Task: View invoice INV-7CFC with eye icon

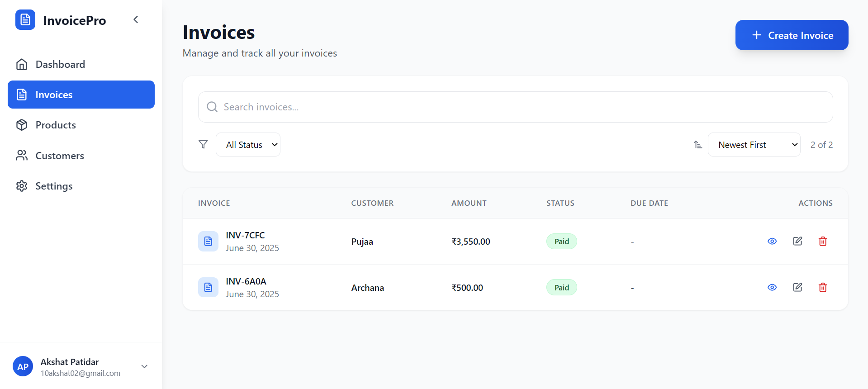Action: (772, 241)
